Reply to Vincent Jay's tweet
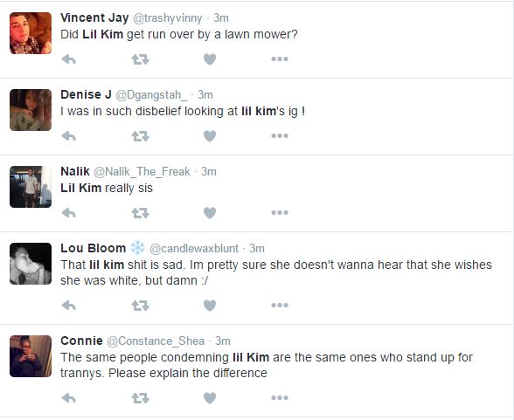The height and width of the screenshot is (420, 514). tap(69, 59)
